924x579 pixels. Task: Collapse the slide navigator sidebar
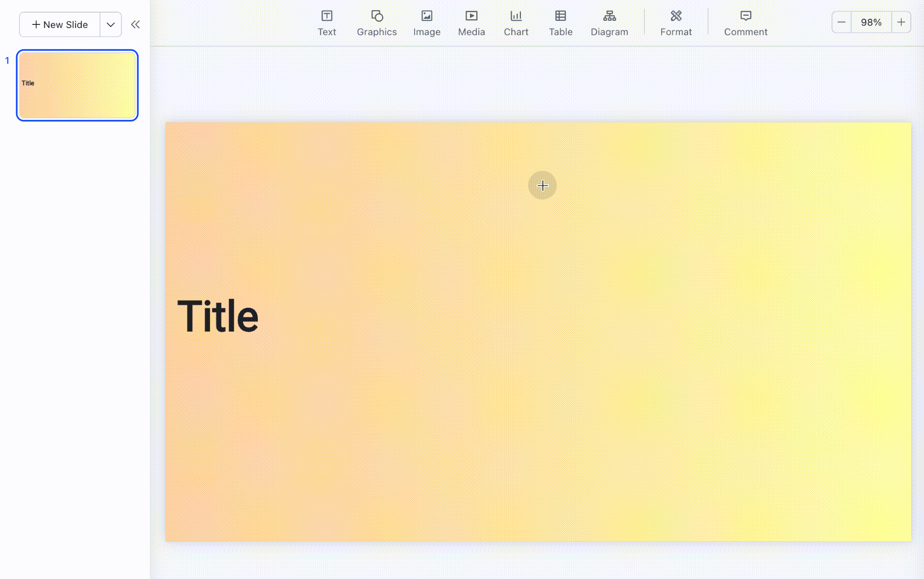tap(135, 24)
